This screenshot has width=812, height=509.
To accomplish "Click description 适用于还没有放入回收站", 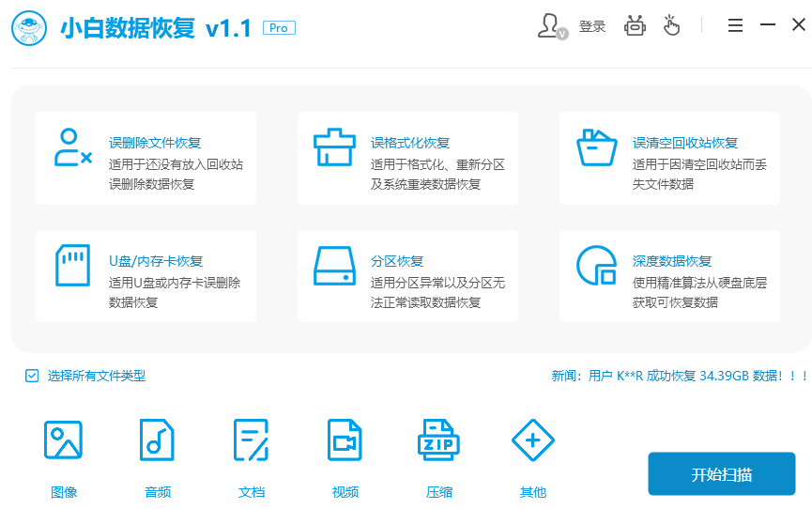I will click(x=176, y=165).
